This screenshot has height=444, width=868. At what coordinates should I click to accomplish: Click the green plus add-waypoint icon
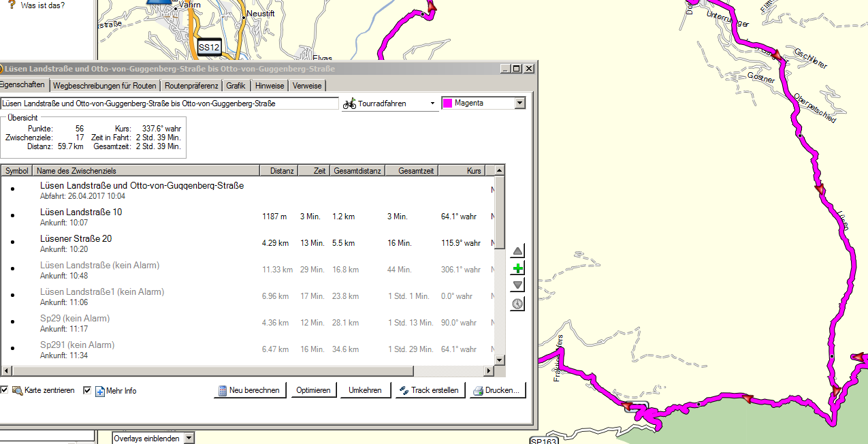tap(518, 268)
